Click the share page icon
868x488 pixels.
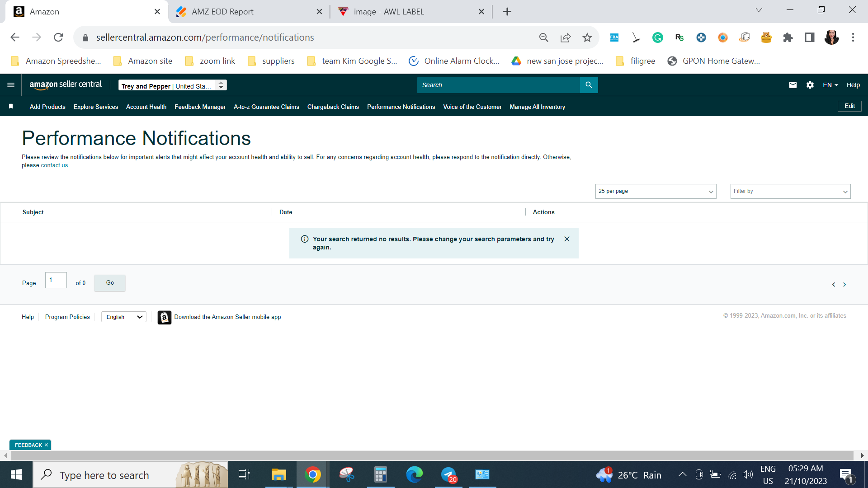coord(566,38)
